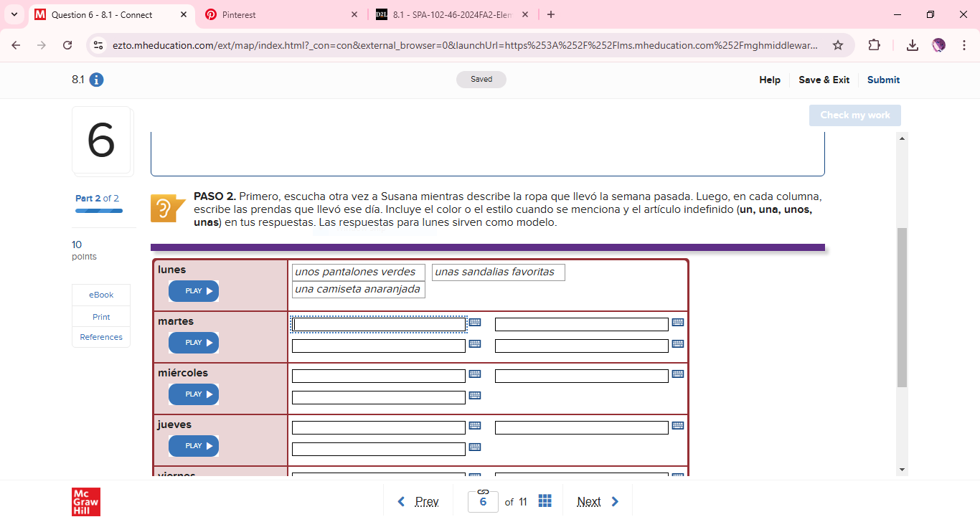This screenshot has width=980, height=522.
Task: View site information icon in address bar
Action: tap(99, 45)
